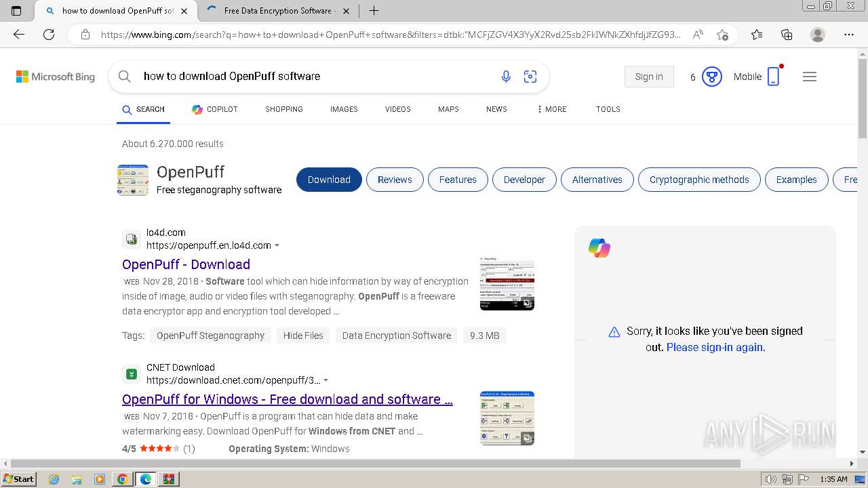Switch to IMAGES results tab
Viewport: 868px width, 488px height.
pos(344,109)
